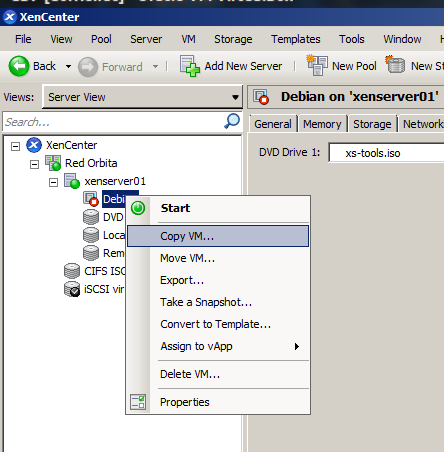444x452 pixels.
Task: Collapse the XenCenter root tree node
Action: pos(15,146)
